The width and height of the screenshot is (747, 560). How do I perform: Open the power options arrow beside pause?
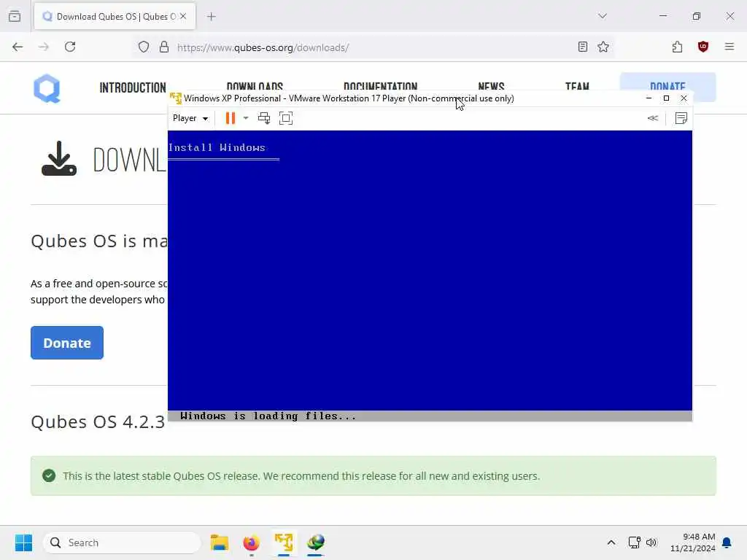click(246, 118)
